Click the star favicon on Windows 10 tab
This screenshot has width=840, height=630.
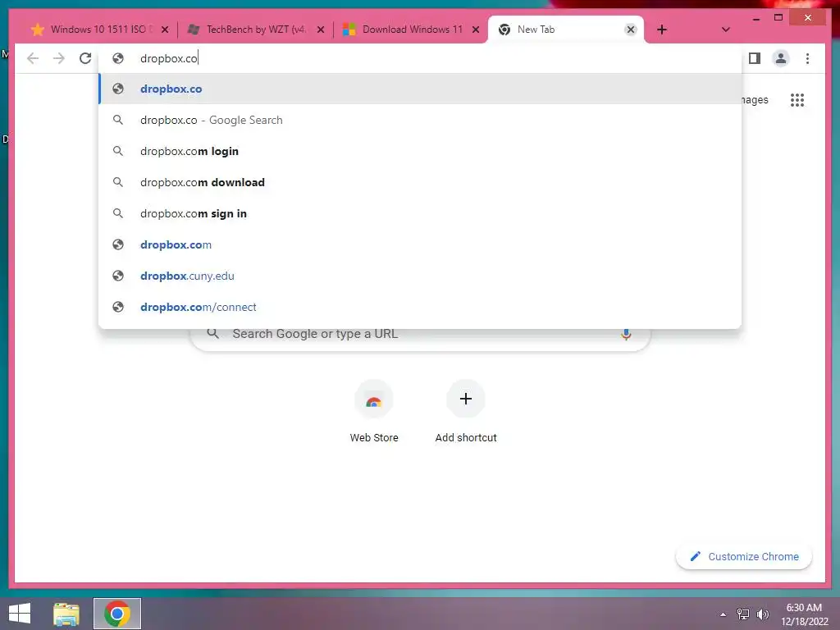pos(38,30)
